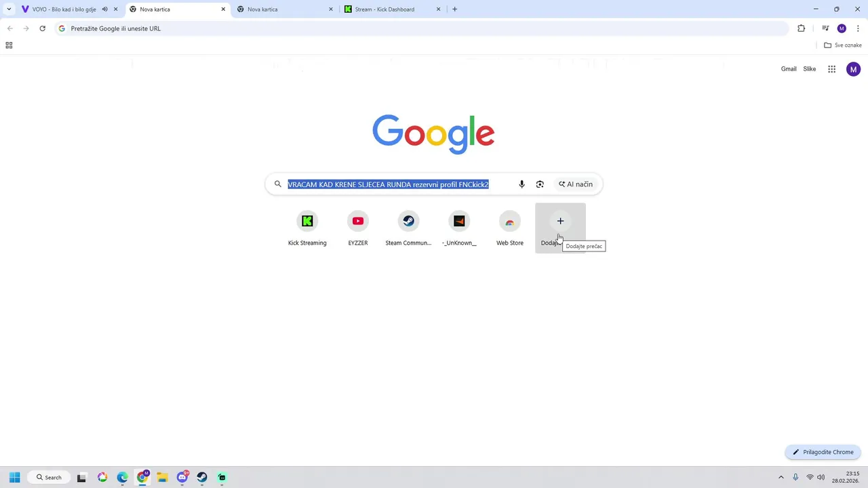Click the microphone icon in system tray
The image size is (868, 488).
(795, 477)
